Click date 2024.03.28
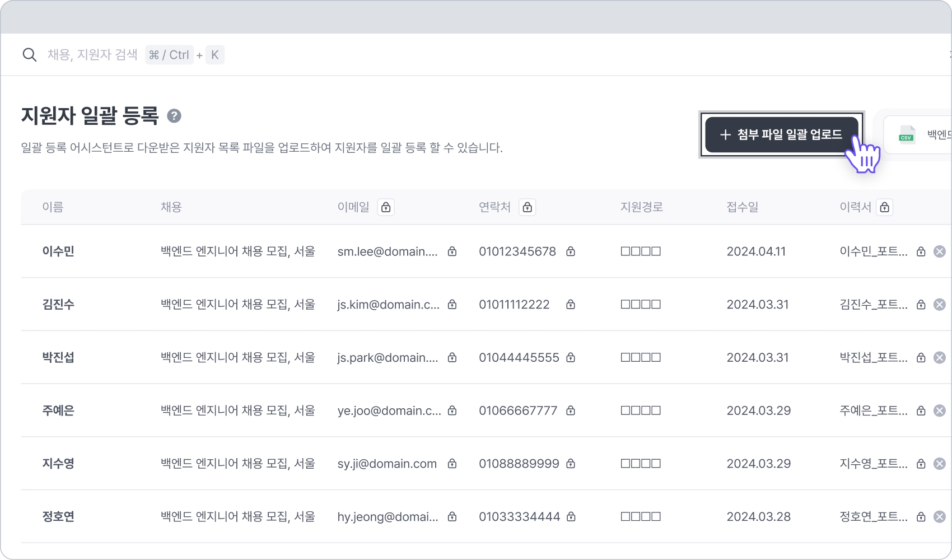Screen dimensions: 952x560 pyautogui.click(x=759, y=516)
